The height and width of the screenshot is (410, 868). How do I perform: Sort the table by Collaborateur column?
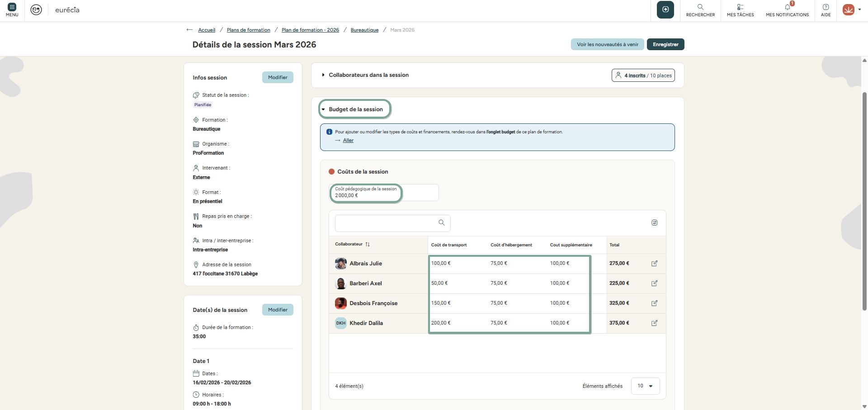[367, 245]
